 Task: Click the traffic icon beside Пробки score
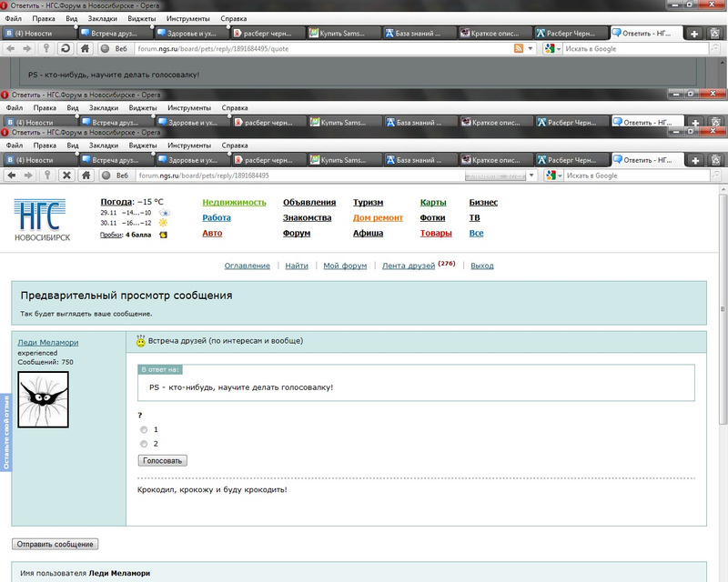point(164,235)
